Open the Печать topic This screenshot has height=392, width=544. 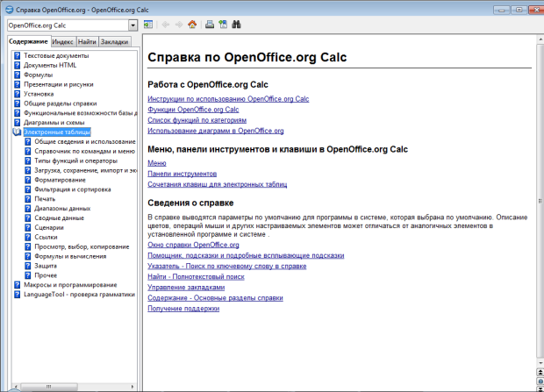tap(45, 199)
